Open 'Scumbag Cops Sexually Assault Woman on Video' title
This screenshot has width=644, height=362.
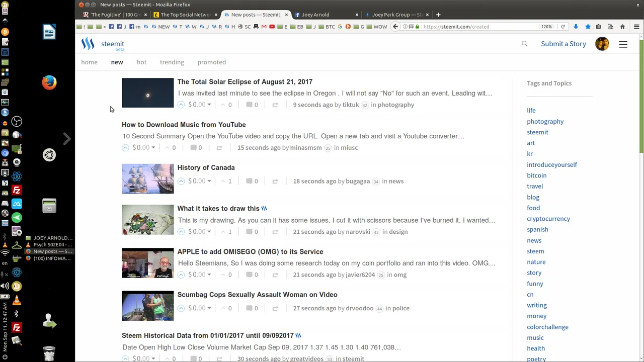coord(257,295)
